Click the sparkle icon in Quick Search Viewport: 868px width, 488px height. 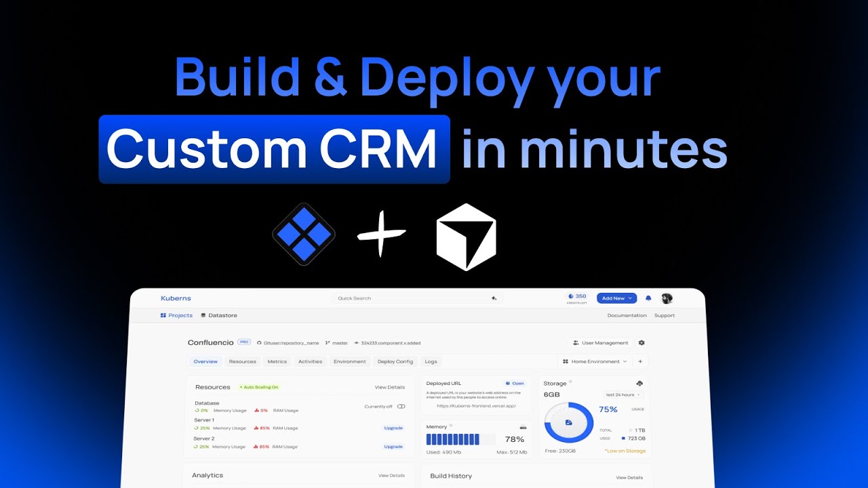click(494, 298)
